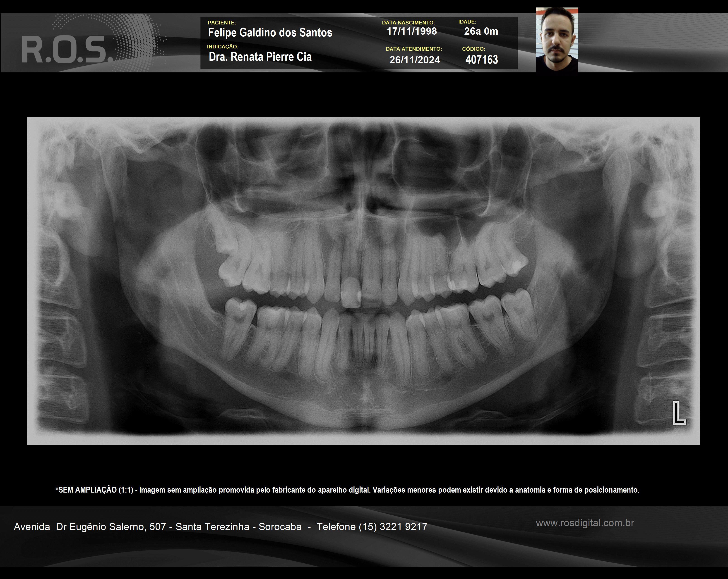The image size is (728, 579).
Task: Click the patient photo thumbnail
Action: (557, 40)
